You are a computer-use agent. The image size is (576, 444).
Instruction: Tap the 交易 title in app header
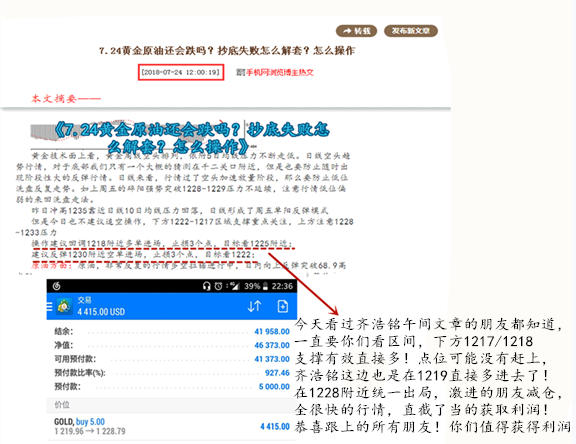(84, 300)
